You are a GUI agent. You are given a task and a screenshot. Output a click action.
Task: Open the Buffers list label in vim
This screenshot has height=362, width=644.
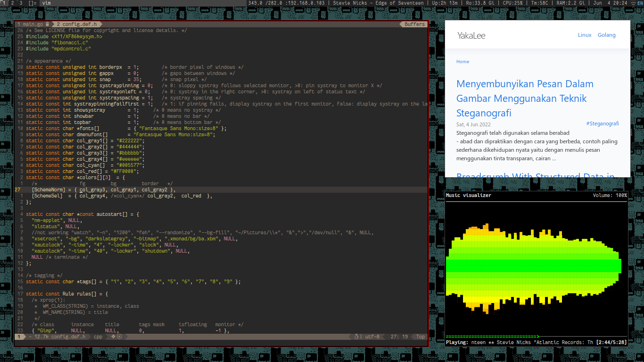click(x=414, y=24)
